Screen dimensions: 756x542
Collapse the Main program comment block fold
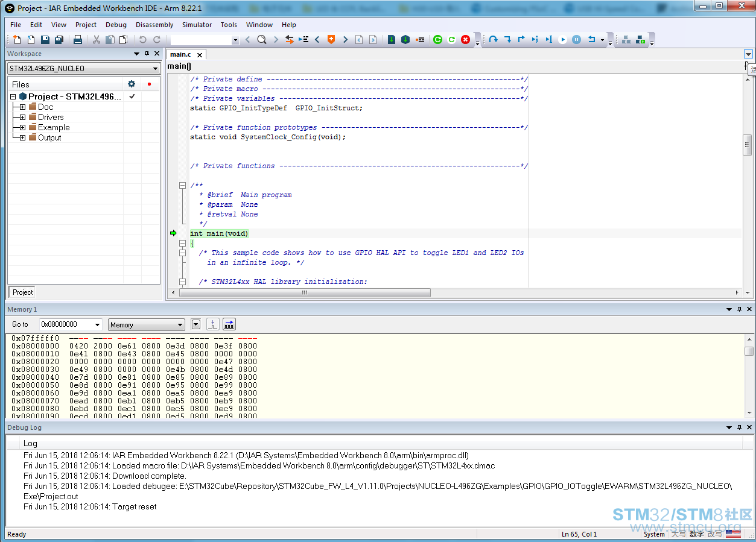[x=182, y=186]
